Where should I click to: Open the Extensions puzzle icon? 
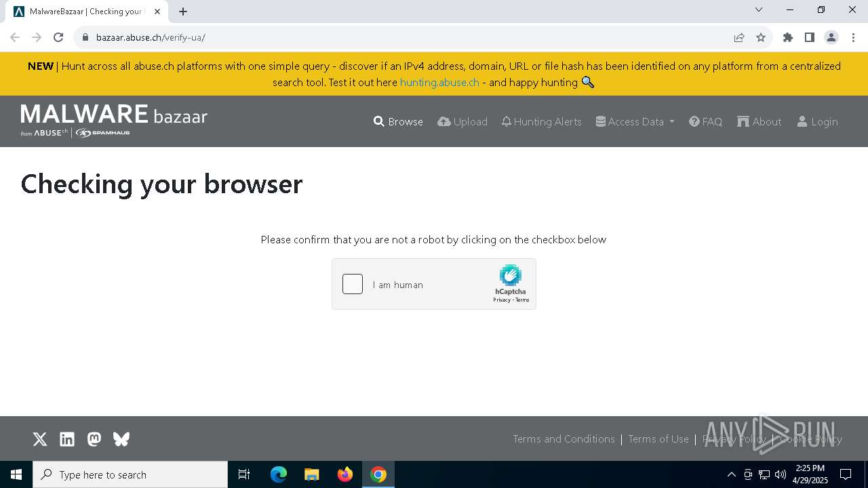(x=788, y=37)
